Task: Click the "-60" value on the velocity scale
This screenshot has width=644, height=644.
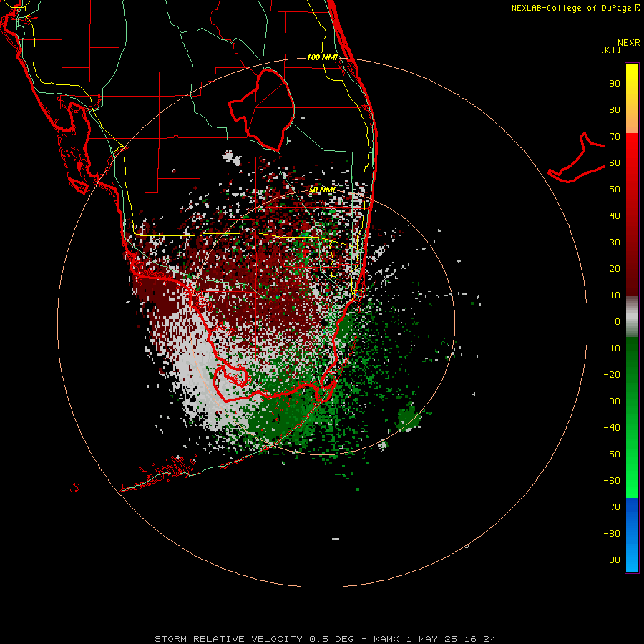Action: [612, 481]
